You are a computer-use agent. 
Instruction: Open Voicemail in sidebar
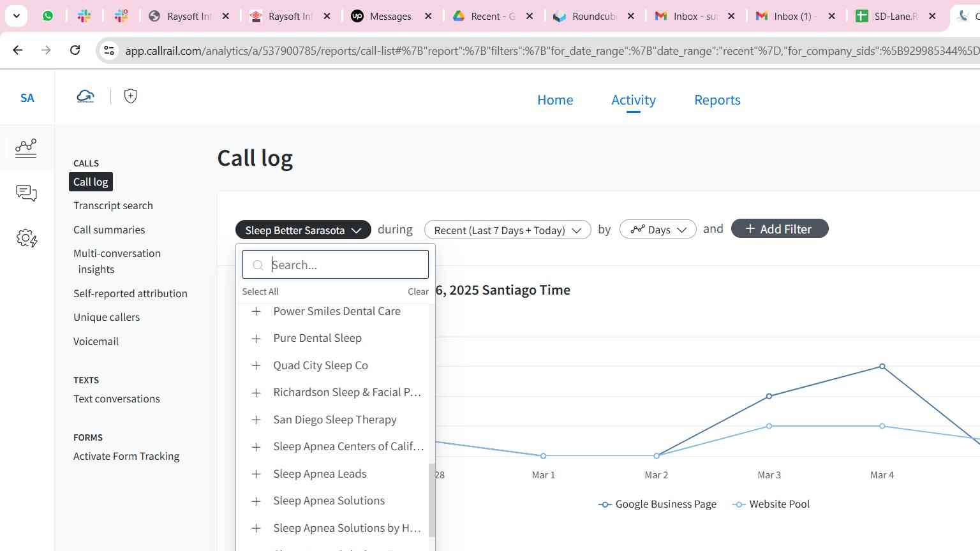point(96,341)
